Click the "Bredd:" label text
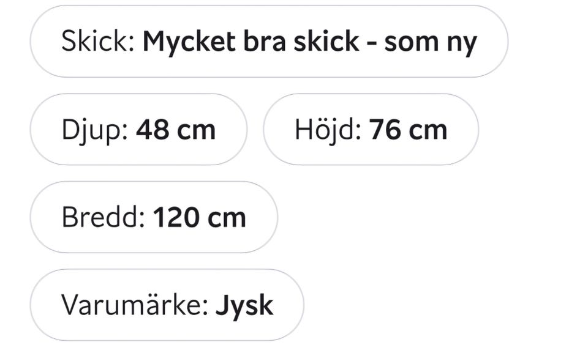 click(103, 217)
